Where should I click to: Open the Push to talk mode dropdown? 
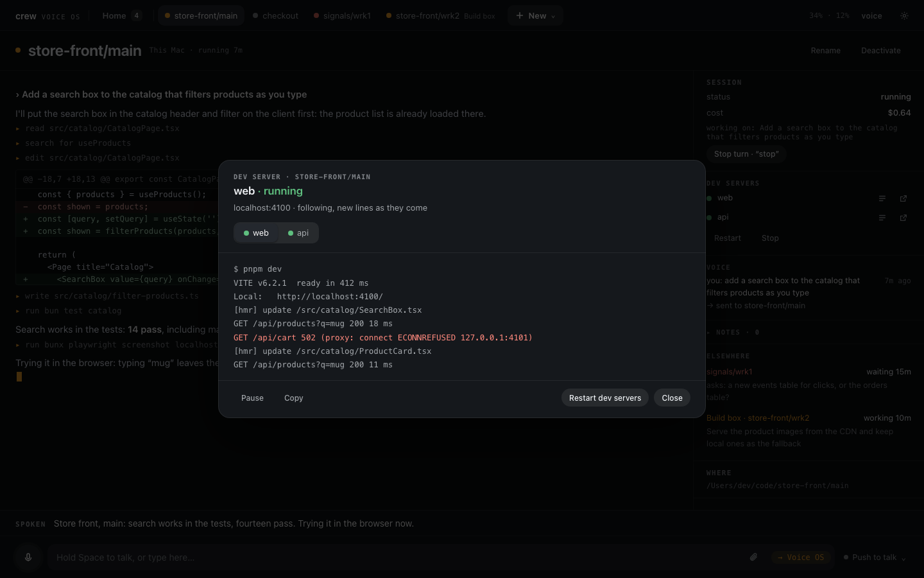coord(875,557)
